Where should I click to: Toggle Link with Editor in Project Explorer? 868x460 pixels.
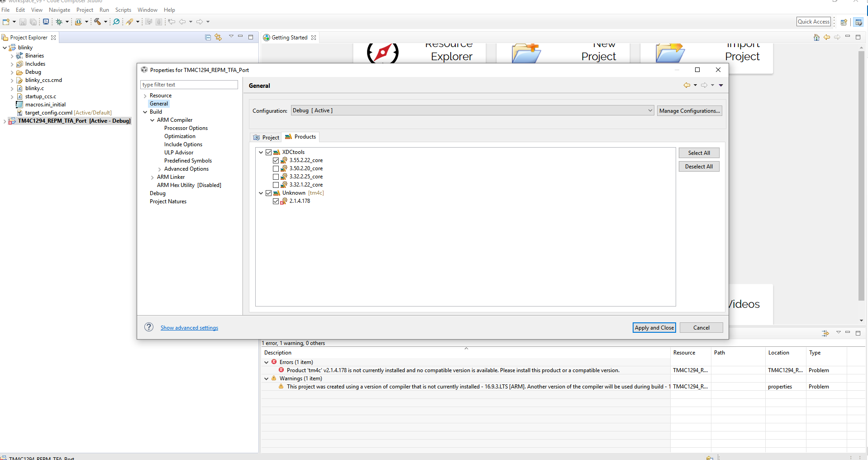point(218,37)
